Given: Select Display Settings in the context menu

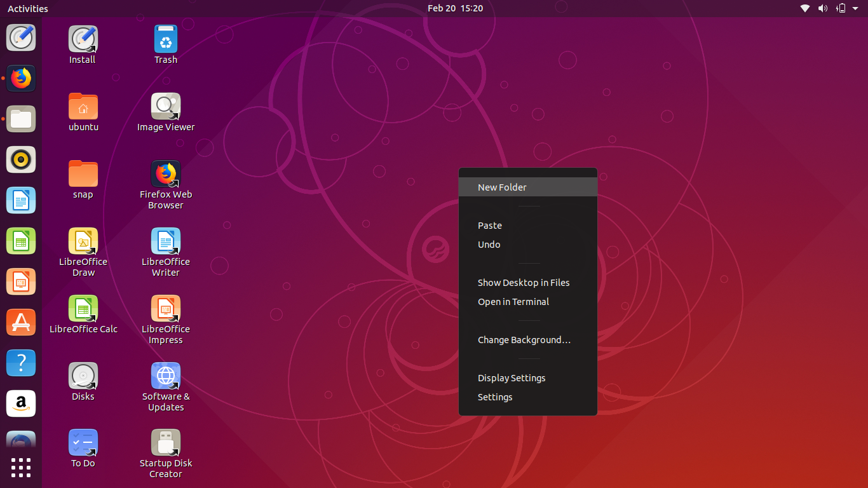Looking at the screenshot, I should [x=512, y=377].
